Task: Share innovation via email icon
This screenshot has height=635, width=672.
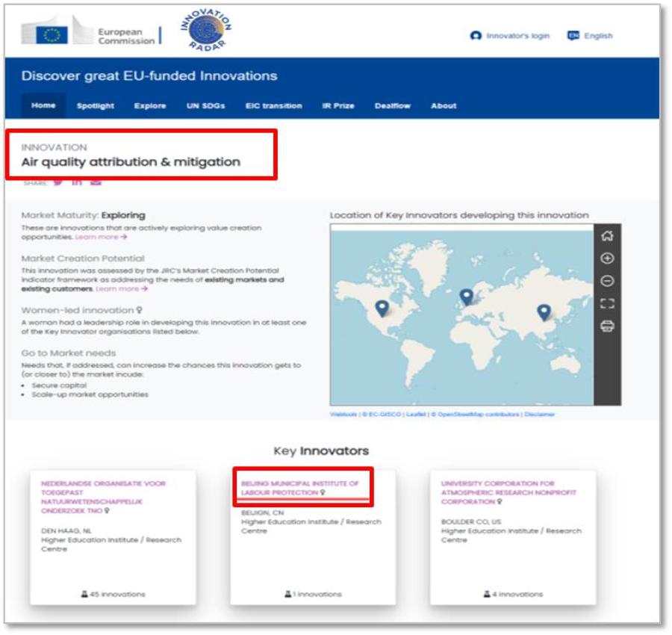Action: click(x=96, y=182)
